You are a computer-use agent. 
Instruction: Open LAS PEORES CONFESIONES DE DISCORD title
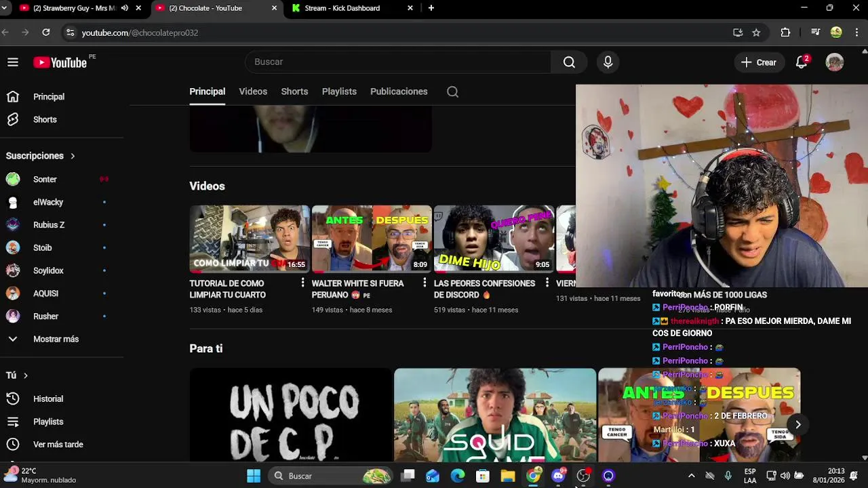(x=484, y=289)
